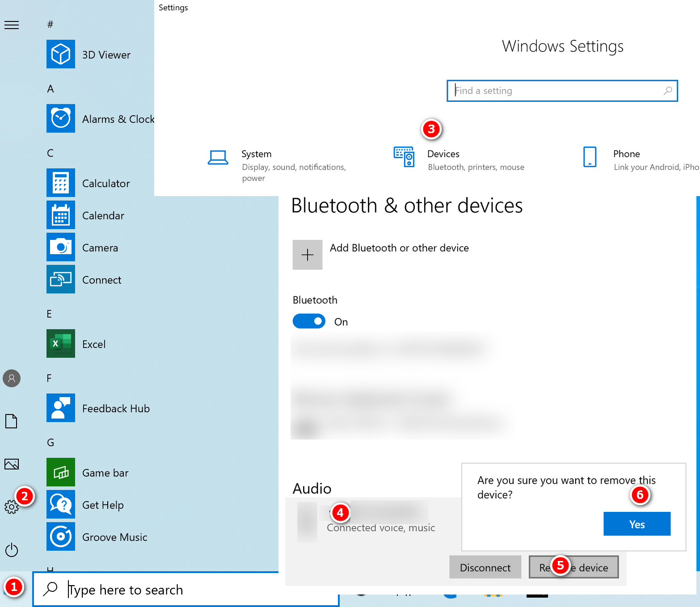Image resolution: width=700 pixels, height=607 pixels.
Task: Click the letter G section header
Action: [x=51, y=443]
